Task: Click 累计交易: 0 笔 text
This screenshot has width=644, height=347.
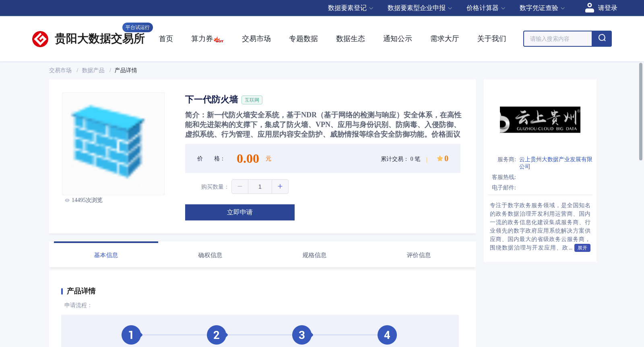Action: point(400,159)
